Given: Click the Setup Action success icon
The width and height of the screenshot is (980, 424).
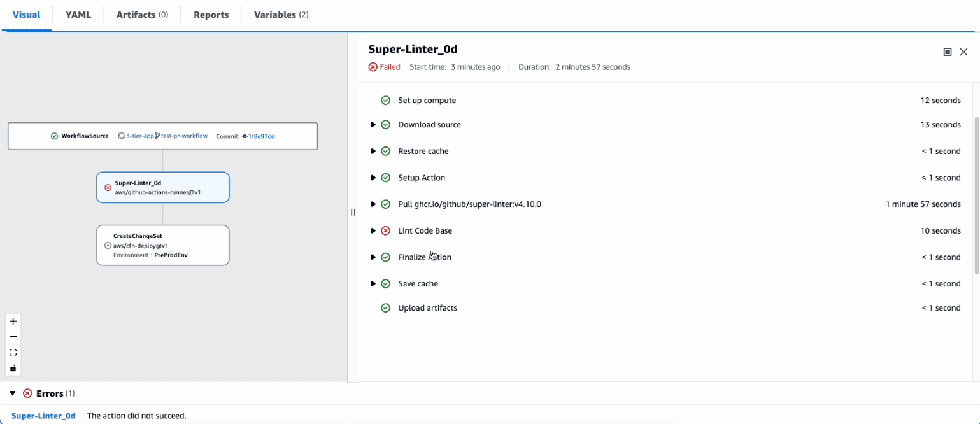Looking at the screenshot, I should tap(385, 178).
